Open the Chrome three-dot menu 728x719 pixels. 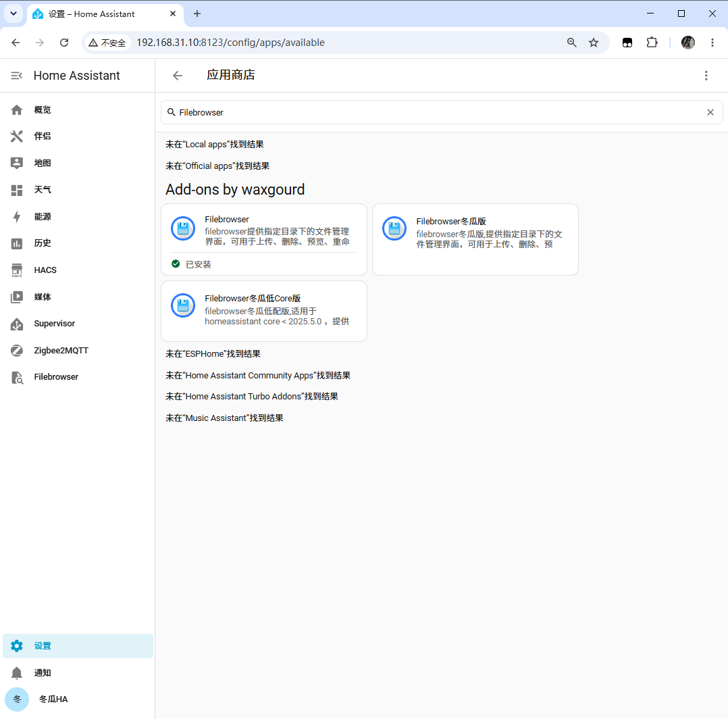[x=712, y=43]
